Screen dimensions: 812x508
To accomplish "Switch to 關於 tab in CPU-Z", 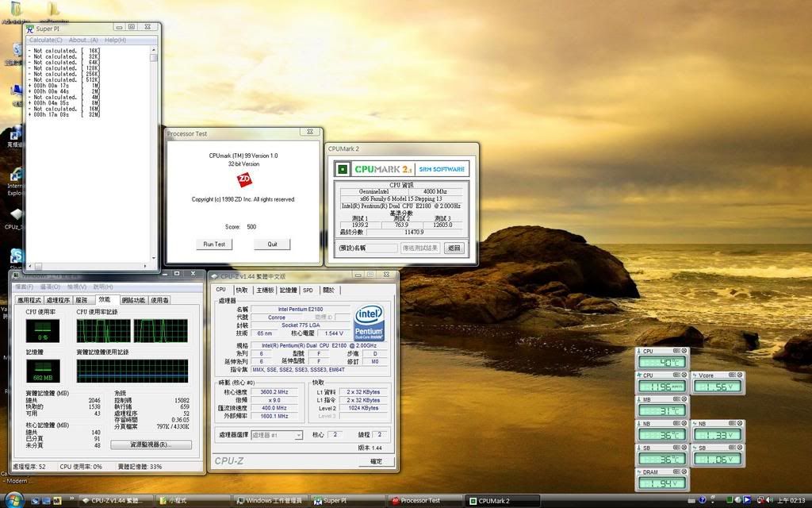I will (x=329, y=291).
